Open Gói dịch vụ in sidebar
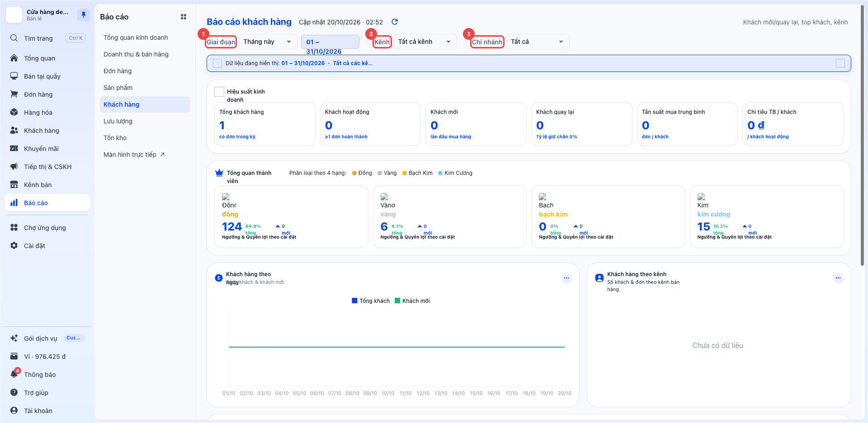This screenshot has height=423, width=868. click(47, 338)
